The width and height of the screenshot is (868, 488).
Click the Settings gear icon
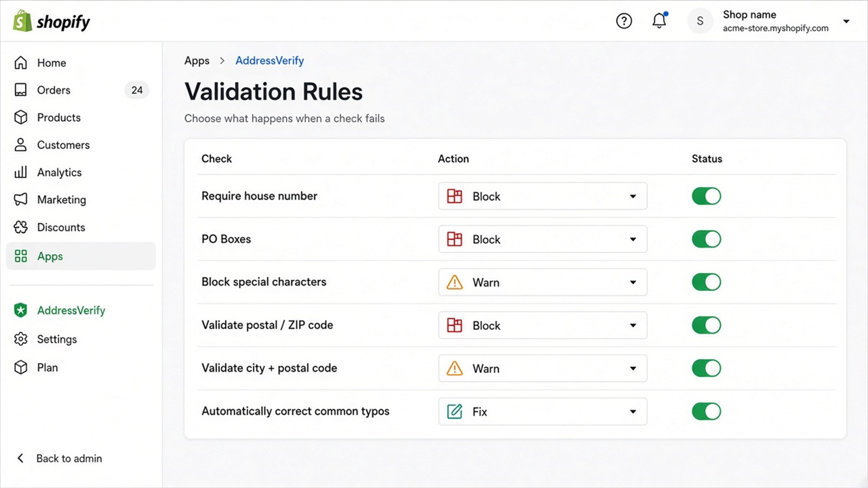coord(21,339)
